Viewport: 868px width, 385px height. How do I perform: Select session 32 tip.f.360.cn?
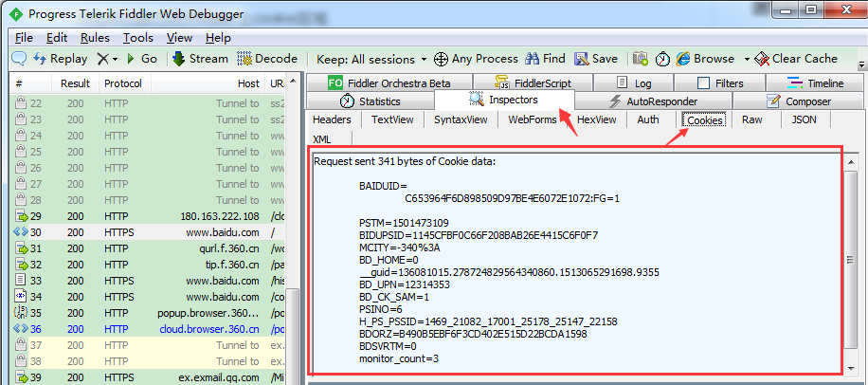click(x=149, y=265)
